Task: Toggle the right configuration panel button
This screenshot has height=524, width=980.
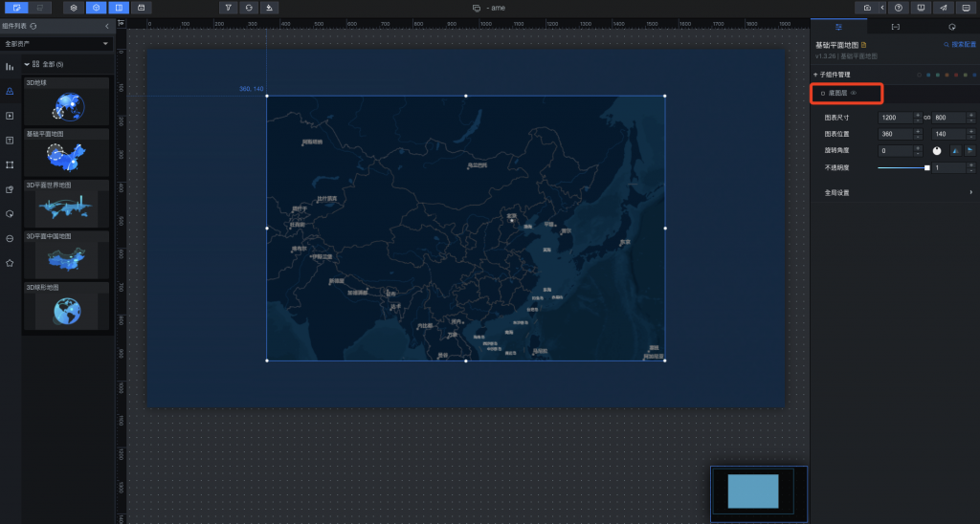Action: point(119,8)
